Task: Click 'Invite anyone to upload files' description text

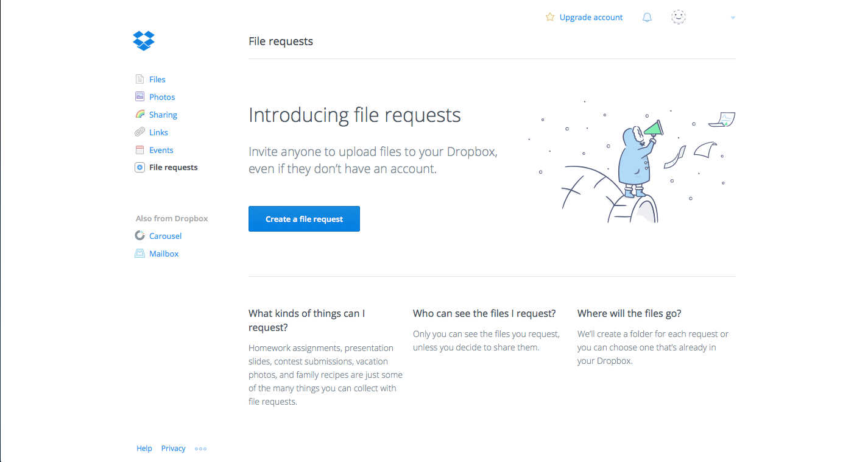Action: click(373, 160)
